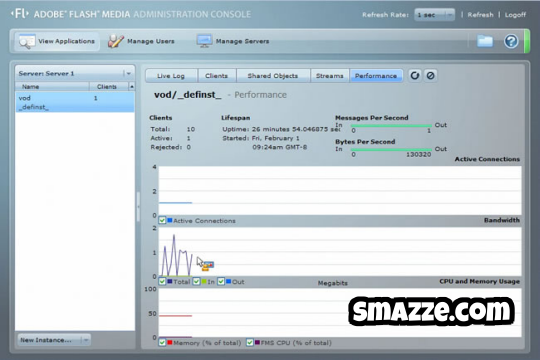The width and height of the screenshot is (540, 360).
Task: Click the Refresh link at top right
Action: [480, 15]
